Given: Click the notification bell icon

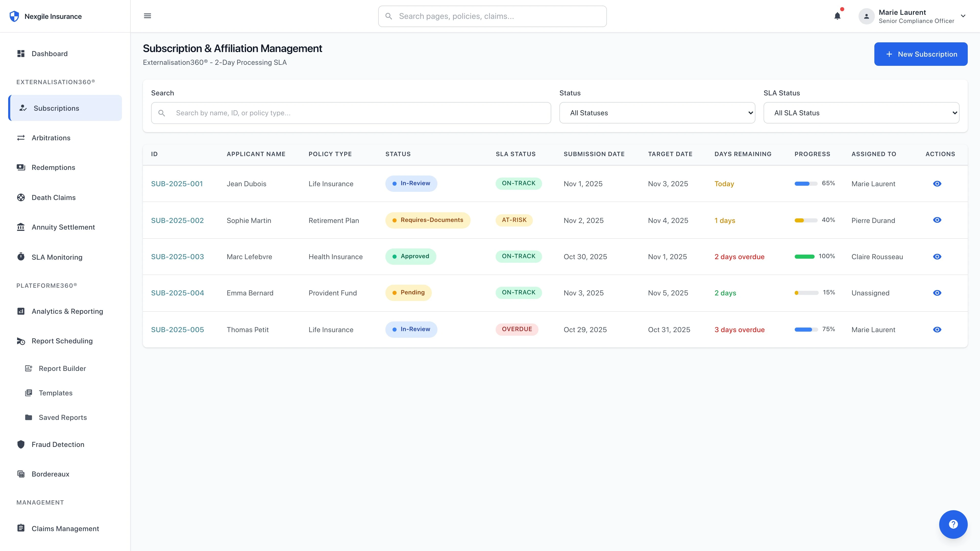Looking at the screenshot, I should (837, 16).
